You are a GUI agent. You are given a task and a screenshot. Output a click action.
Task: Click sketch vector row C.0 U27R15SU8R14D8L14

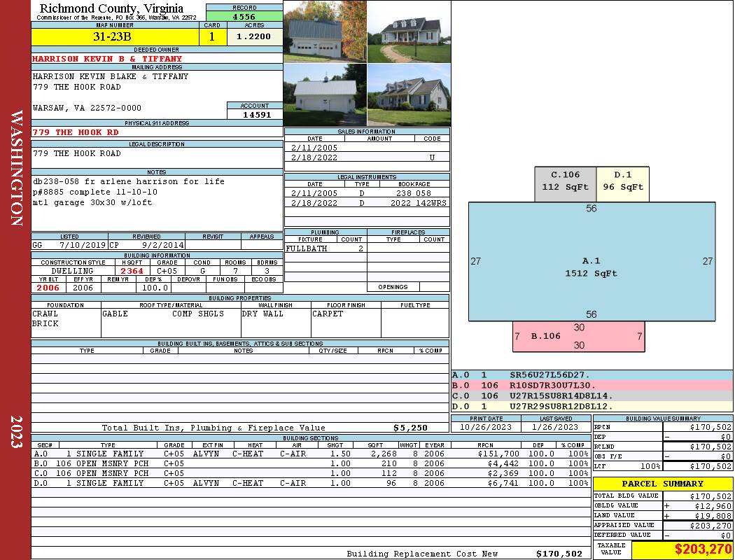592,396
